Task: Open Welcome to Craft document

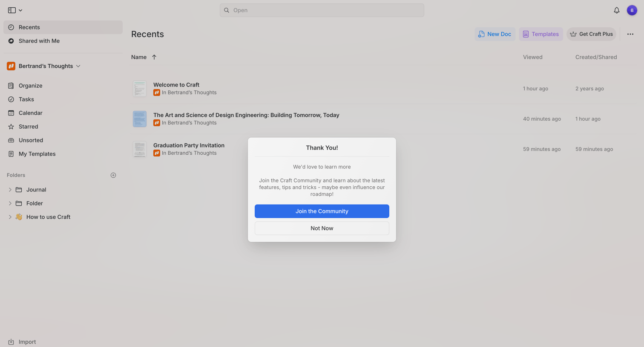Action: [x=176, y=85]
